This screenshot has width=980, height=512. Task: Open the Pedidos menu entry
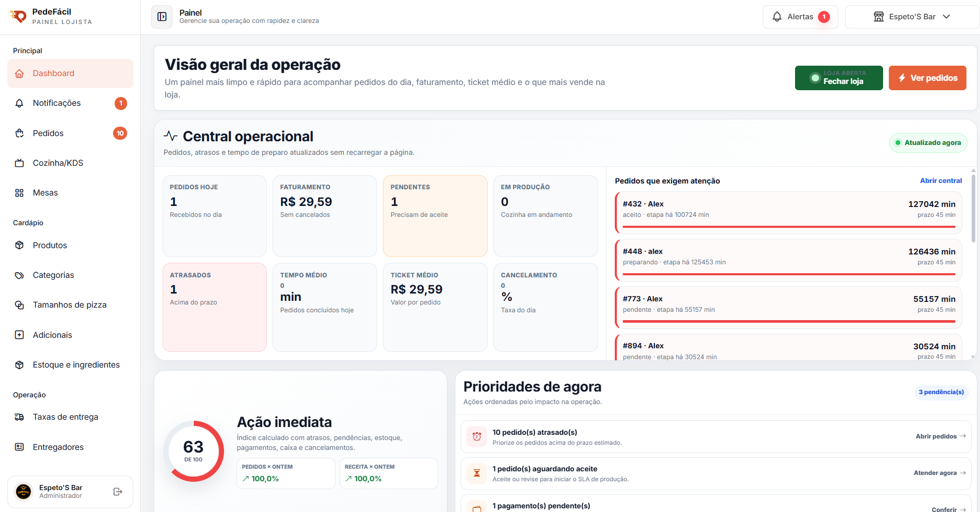70,133
